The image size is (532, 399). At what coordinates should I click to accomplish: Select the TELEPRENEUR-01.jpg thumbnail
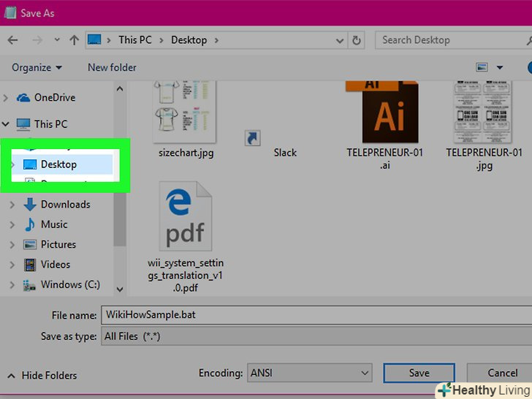click(x=482, y=112)
